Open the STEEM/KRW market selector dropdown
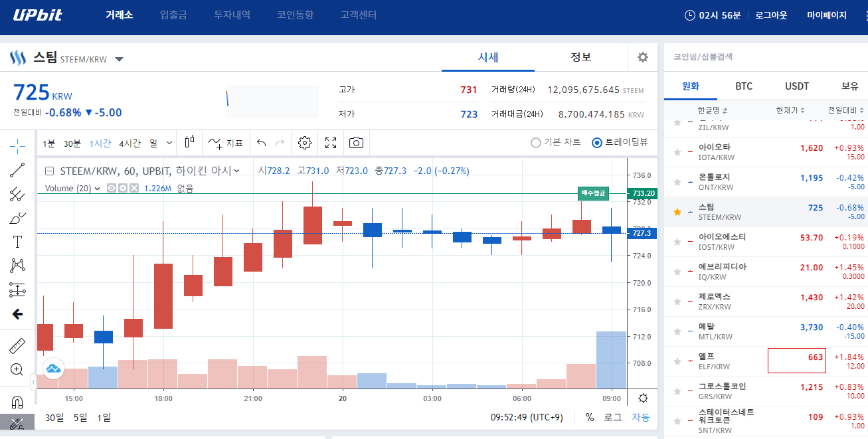The image size is (868, 439). 119,59
